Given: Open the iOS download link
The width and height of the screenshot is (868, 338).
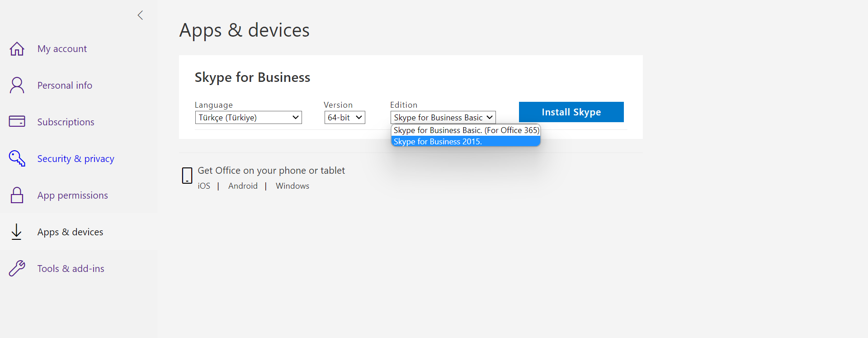Looking at the screenshot, I should point(204,186).
